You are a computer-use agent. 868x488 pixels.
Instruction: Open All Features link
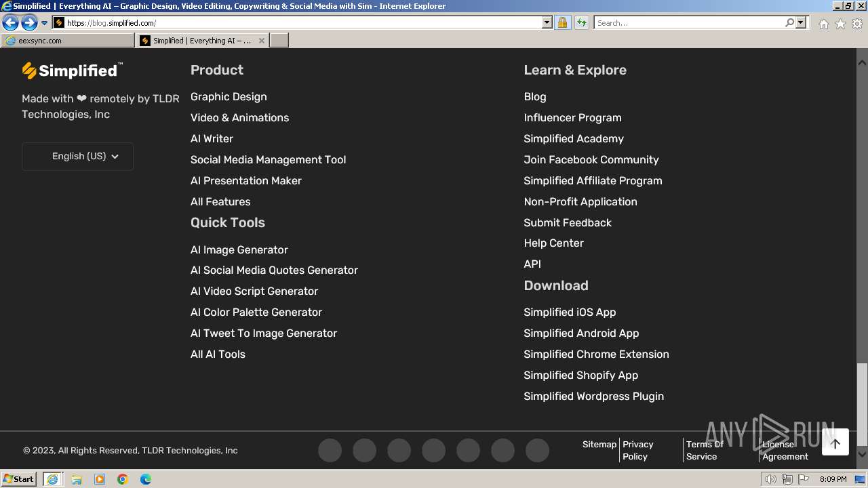pos(220,202)
